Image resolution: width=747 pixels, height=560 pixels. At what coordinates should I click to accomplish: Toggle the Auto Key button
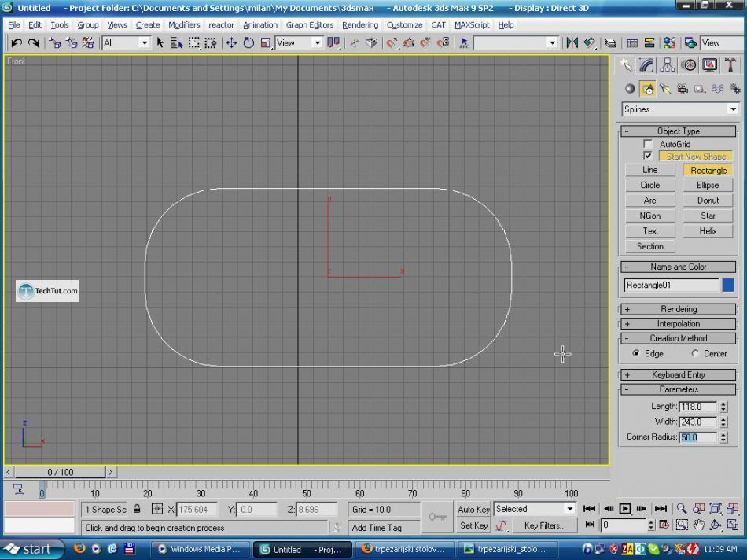click(473, 509)
